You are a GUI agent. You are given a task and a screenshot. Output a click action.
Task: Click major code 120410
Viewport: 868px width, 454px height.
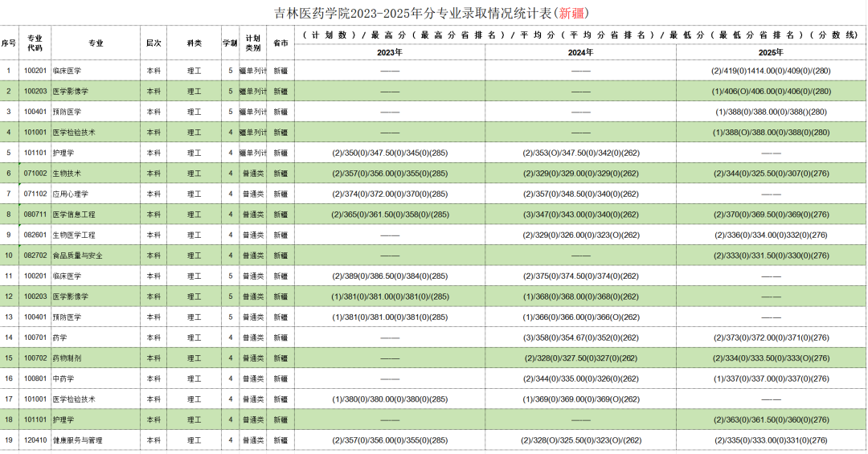click(35, 440)
